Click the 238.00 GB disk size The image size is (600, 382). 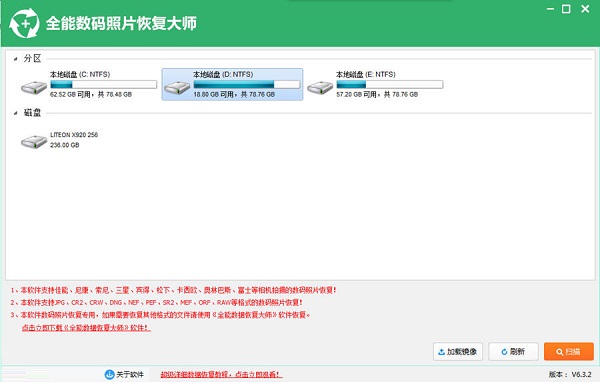[x=65, y=145]
